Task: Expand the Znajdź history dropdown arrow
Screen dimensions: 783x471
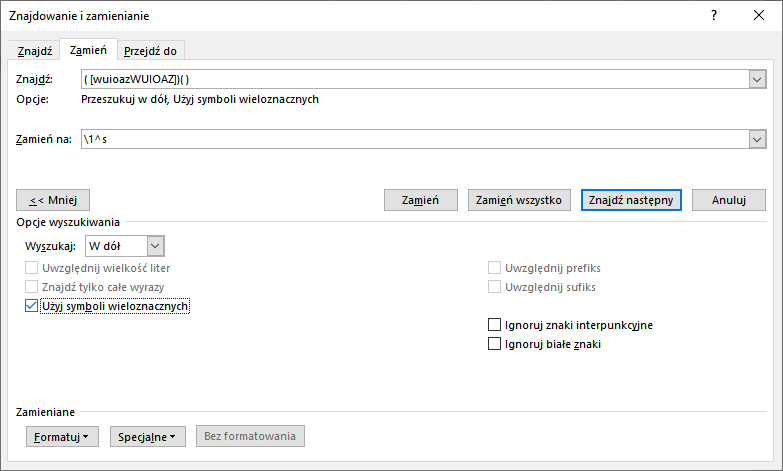Action: pos(757,79)
